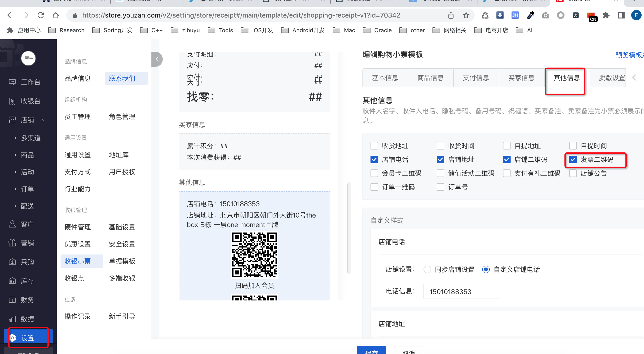Screen dimensions: 644x354
Task: Collapse settings submenu with gray arrow
Action: [x=157, y=59]
